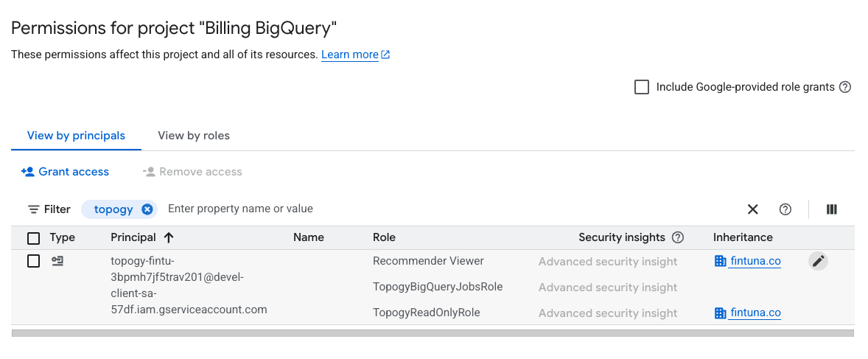Click help icon next to Google-provided role grants

(844, 87)
